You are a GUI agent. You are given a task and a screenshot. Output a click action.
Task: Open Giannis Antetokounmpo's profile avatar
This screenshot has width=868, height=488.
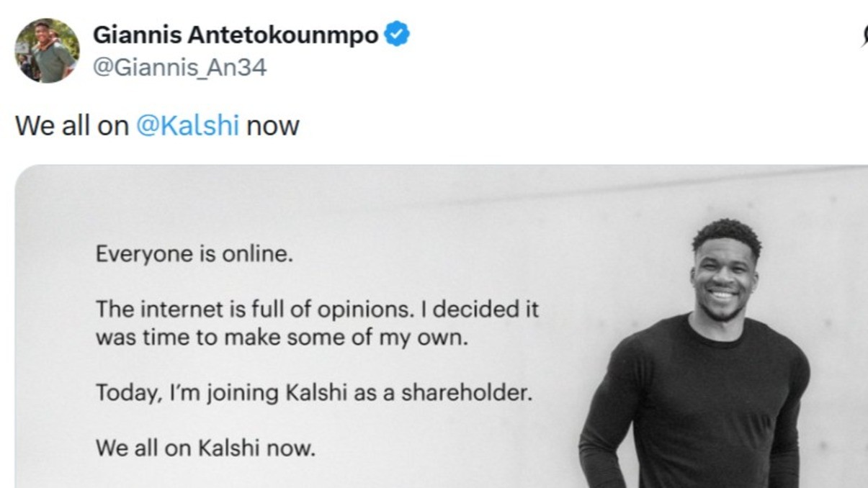coord(48,50)
